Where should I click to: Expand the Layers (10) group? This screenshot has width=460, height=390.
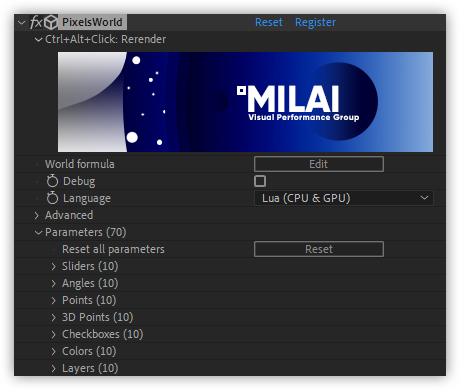pos(54,368)
